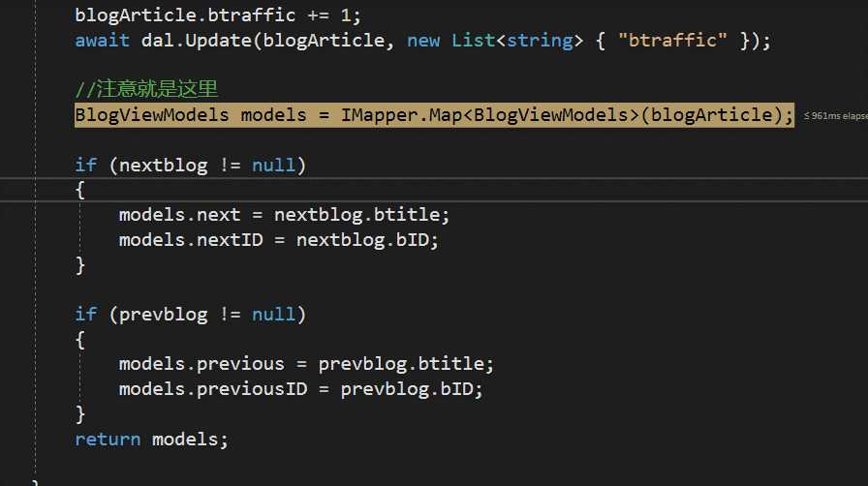This screenshot has width=868, height=486.
Task: Click the closing brace of the prevblog block
Action: [80, 414]
